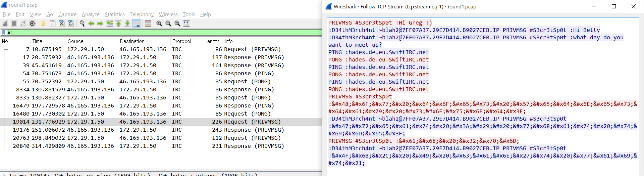Open the Go menu
The height and width of the screenshot is (176, 644).
(x=50, y=14)
